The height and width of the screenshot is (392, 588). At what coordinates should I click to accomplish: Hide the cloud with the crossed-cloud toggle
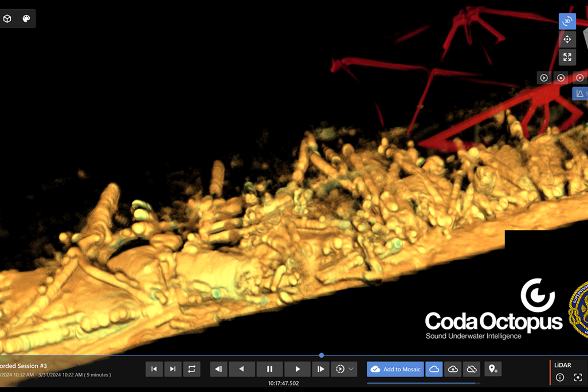coord(472,369)
